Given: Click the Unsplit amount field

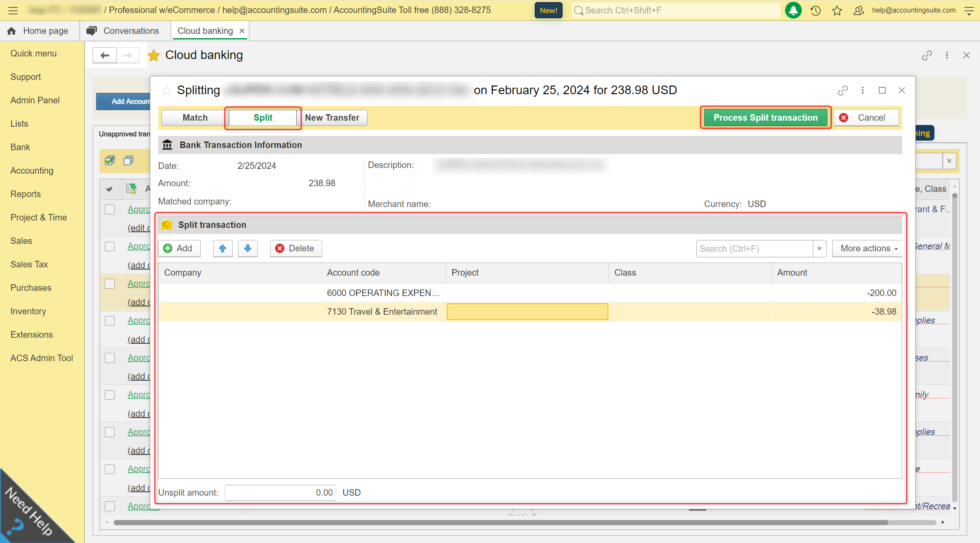Looking at the screenshot, I should tap(280, 493).
